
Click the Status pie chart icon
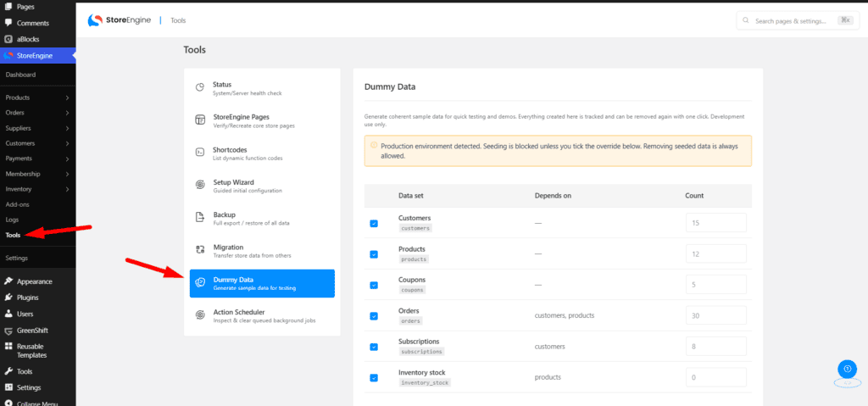(x=200, y=87)
